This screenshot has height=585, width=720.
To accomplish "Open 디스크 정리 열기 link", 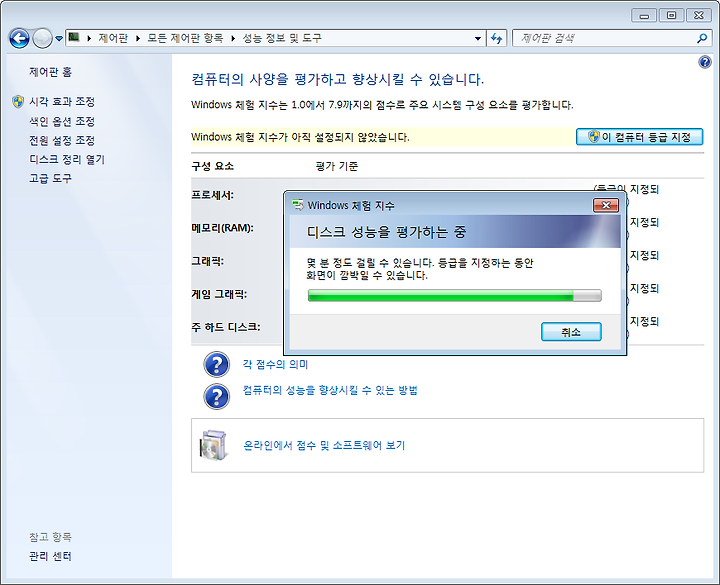I will point(67,159).
